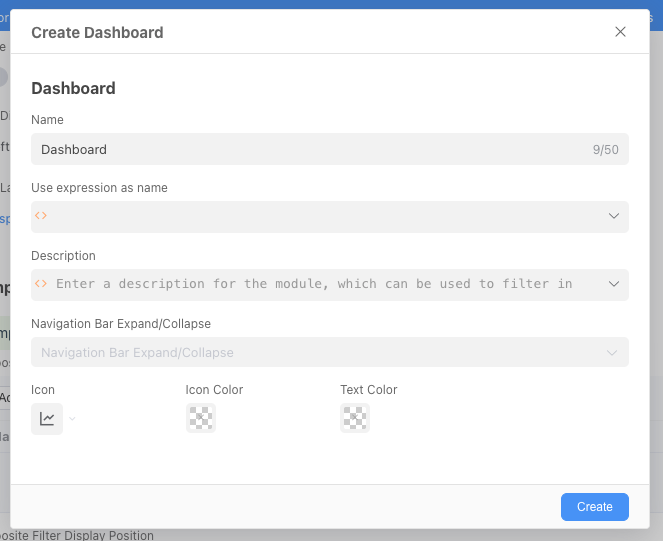This screenshot has width=663, height=541.
Task: Click the Use expression as name label
Action: coord(99,188)
